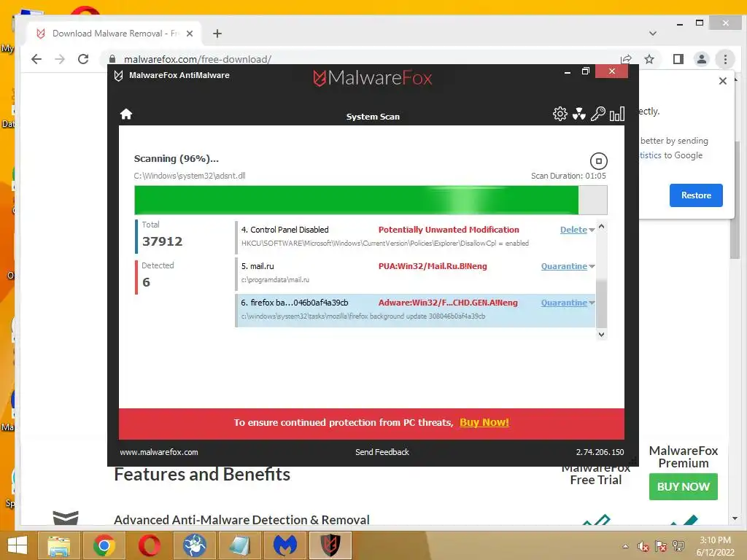The width and height of the screenshot is (747, 560).
Task: Open the statistics bar chart icon
Action: point(617,114)
